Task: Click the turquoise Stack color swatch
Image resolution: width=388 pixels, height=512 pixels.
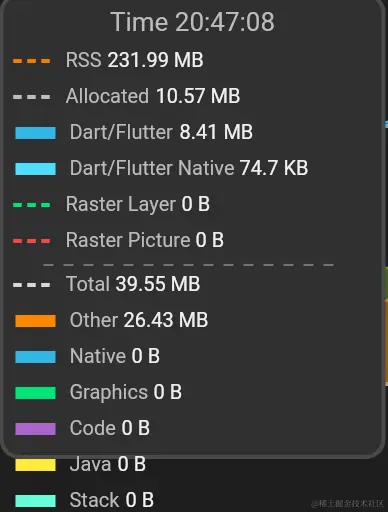Action: point(35,501)
